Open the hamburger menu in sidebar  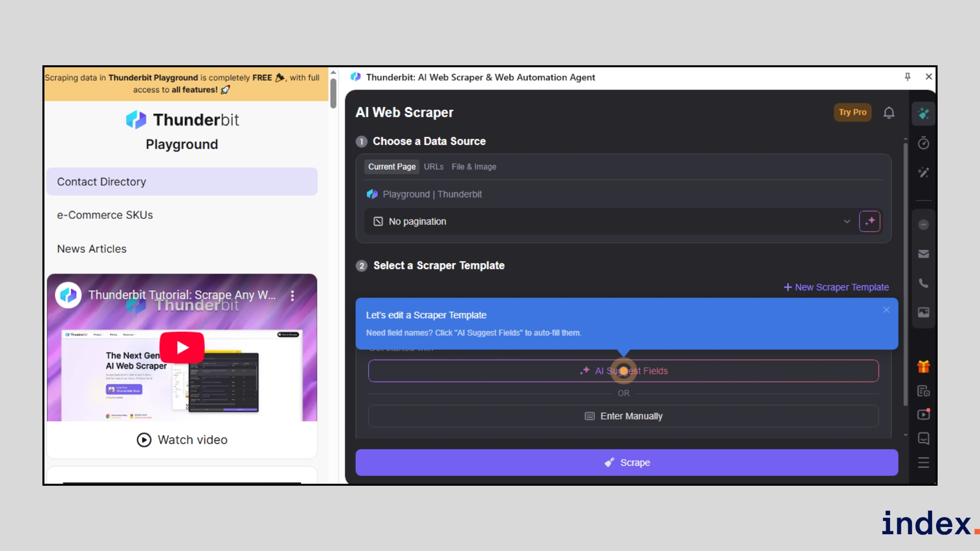[923, 463]
